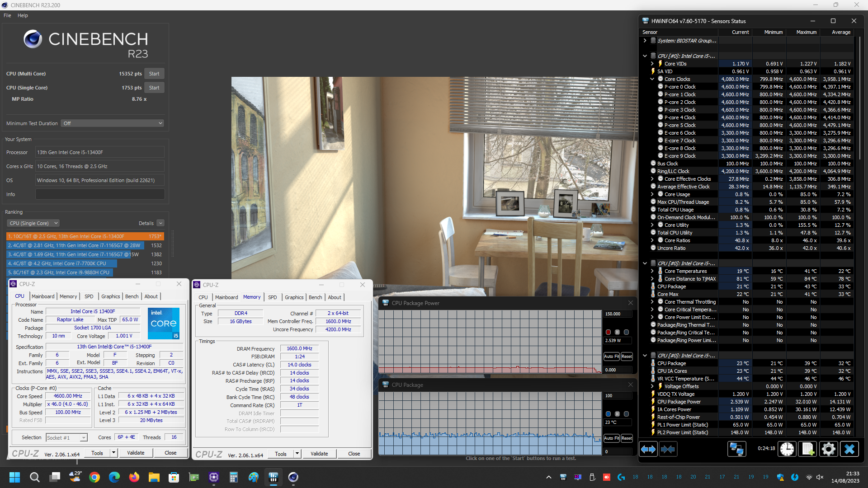The height and width of the screenshot is (488, 868).
Task: Click HWiNFO blue X close sensors icon
Action: click(849, 449)
